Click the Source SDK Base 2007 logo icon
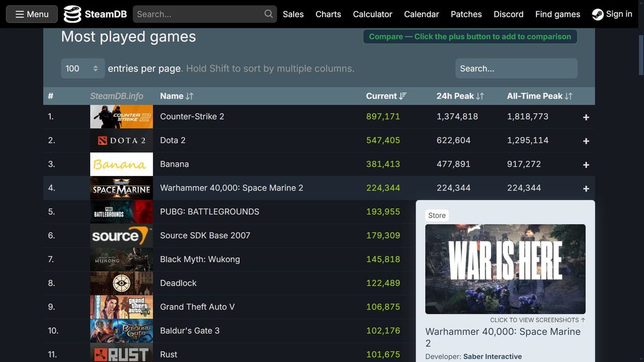 pyautogui.click(x=121, y=235)
